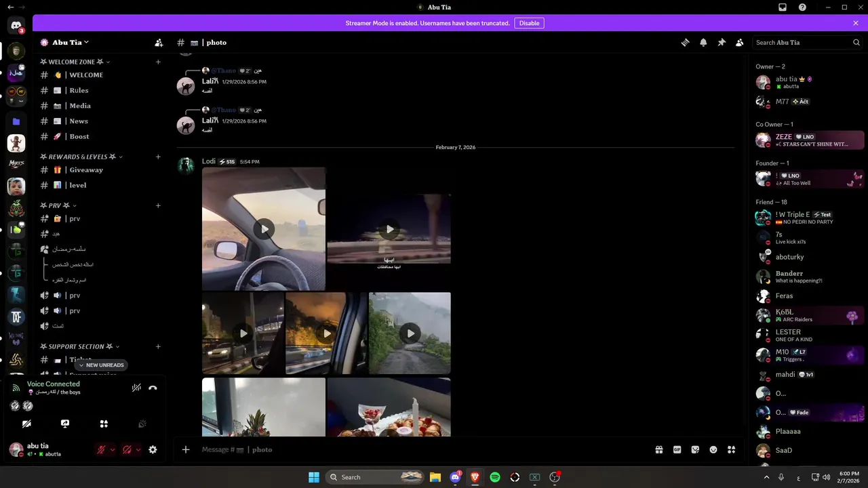Open the GIF picker
Viewport: 868px width, 488px height.
[677, 449]
